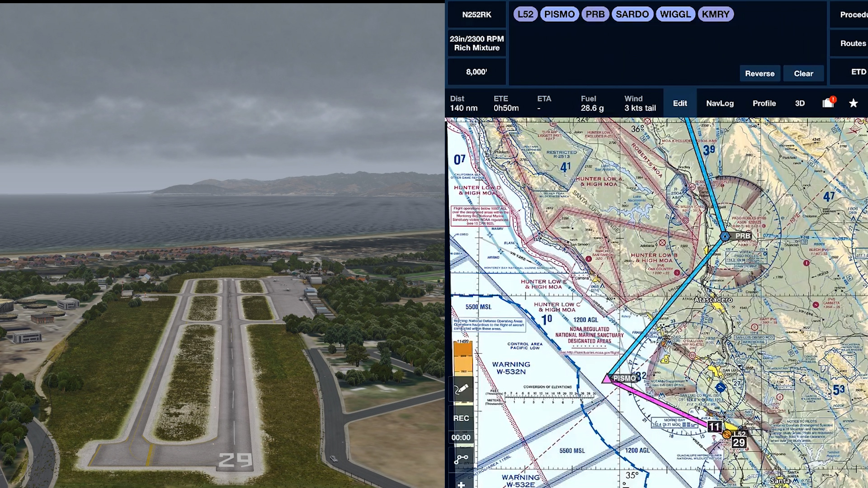Switch to the NavLog tab
The height and width of the screenshot is (488, 868).
[720, 103]
